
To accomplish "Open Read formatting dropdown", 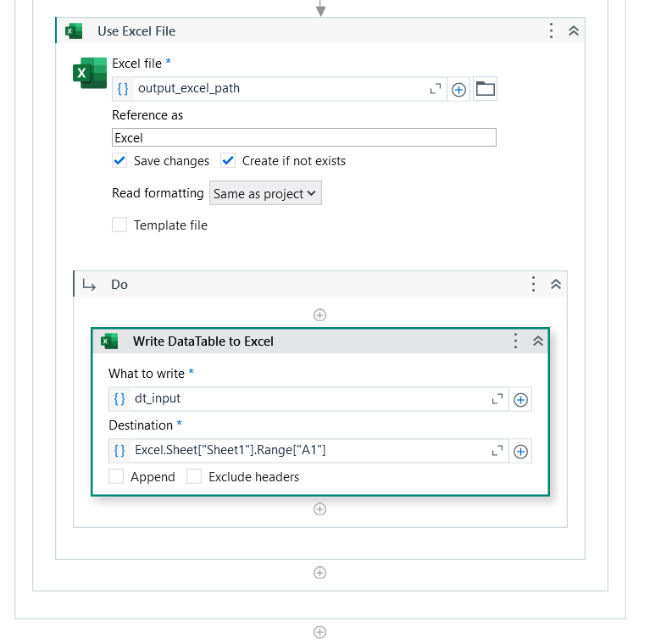I will coord(265,193).
